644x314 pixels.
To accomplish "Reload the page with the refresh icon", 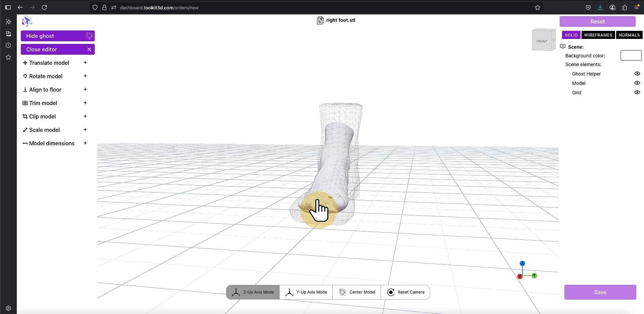I will click(x=44, y=7).
